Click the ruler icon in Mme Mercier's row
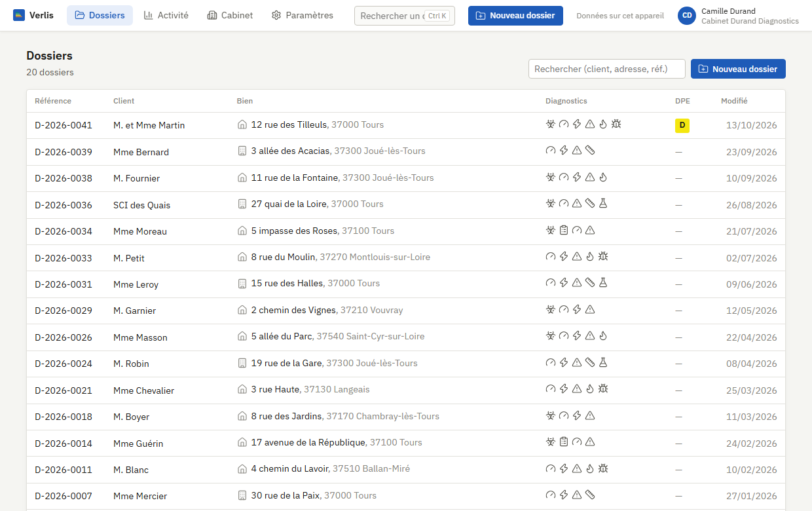Viewport: 812px width, 511px height. pyautogui.click(x=590, y=495)
